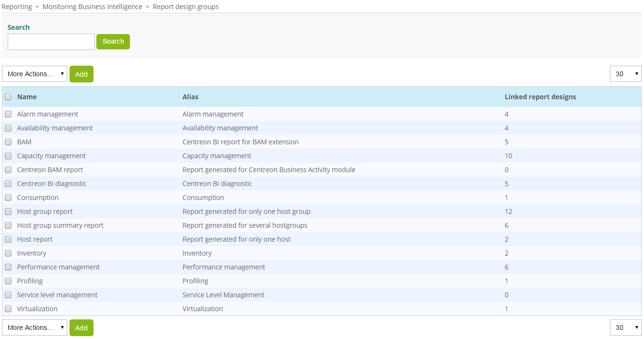
Task: Select all rows with header checkbox
Action: click(8, 97)
